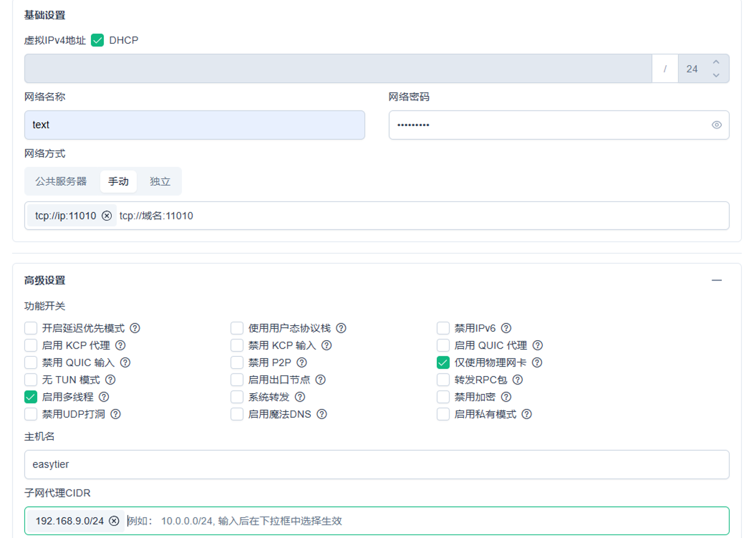Remove the 192.168.9.0/24 subnet tag
This screenshot has height=538, width=756.
coord(114,521)
